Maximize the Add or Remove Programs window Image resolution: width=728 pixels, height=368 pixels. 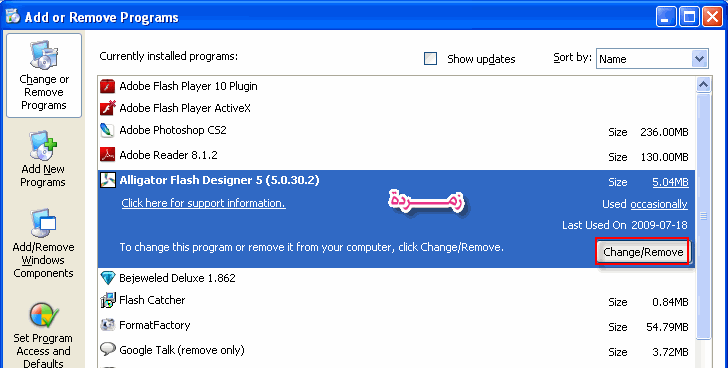point(689,18)
